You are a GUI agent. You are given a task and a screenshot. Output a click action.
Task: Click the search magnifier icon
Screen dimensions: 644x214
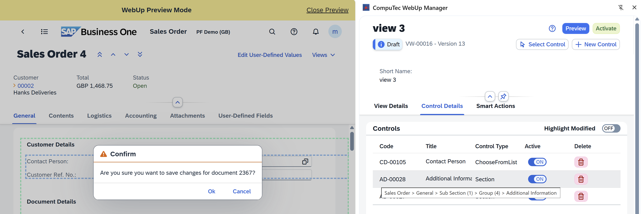[272, 32]
